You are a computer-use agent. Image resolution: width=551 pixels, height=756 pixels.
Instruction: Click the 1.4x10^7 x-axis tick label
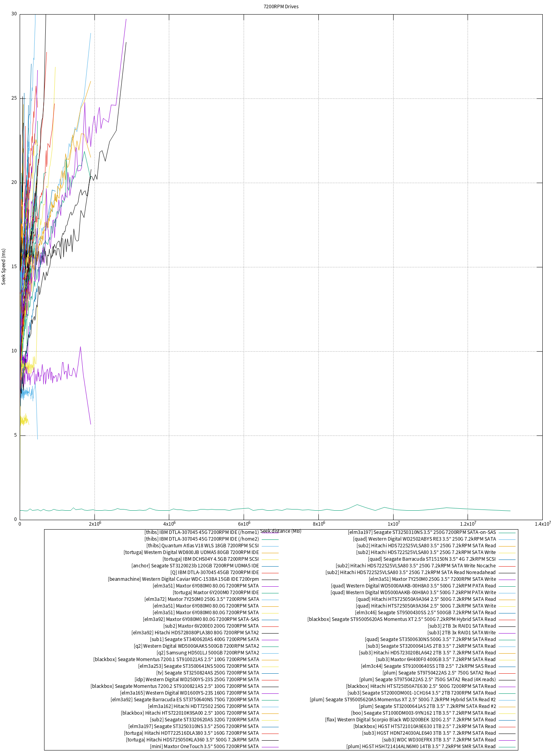(544, 524)
